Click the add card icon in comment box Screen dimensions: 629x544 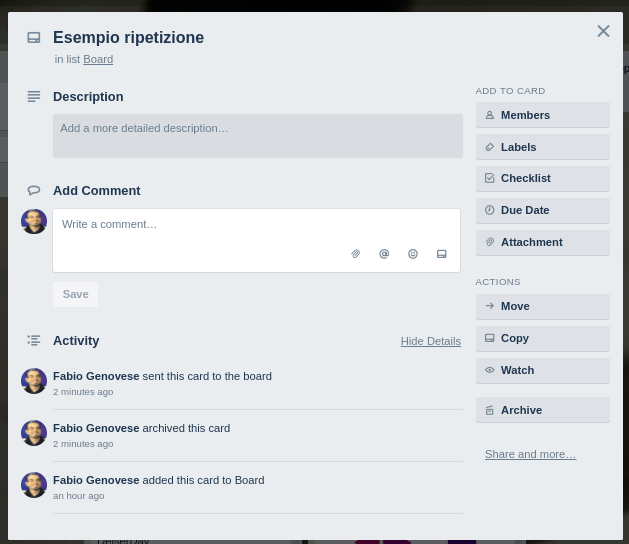pos(442,254)
